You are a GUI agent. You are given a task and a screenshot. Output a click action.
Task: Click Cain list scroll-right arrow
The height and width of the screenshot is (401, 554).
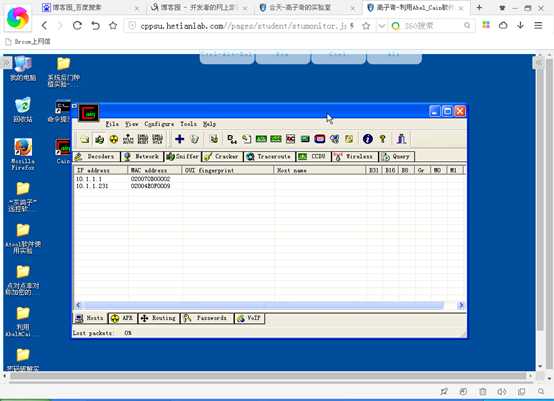461,305
